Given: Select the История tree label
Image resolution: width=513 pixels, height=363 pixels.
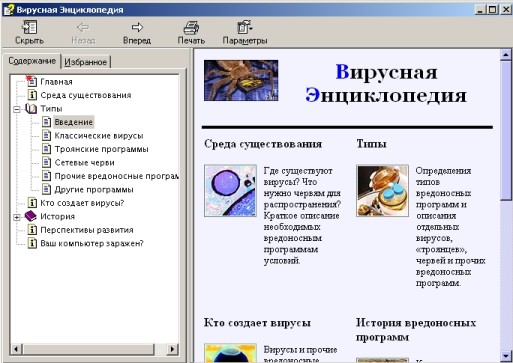Looking at the screenshot, I should [57, 217].
